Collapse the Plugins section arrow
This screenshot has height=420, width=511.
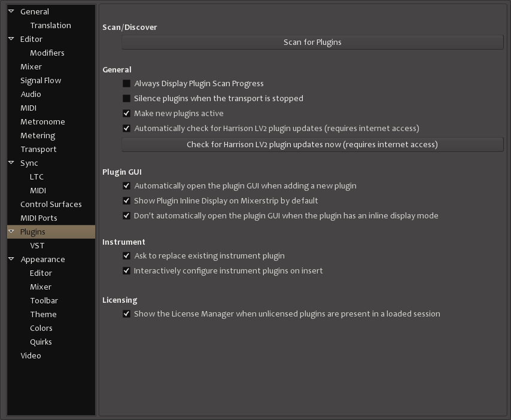11,232
